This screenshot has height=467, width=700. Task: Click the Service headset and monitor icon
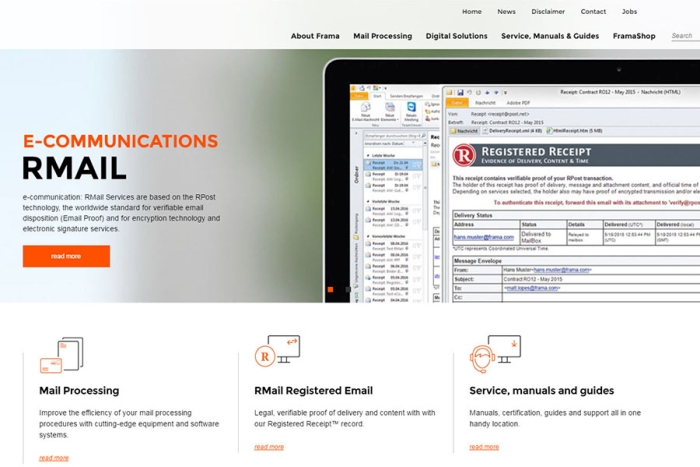[495, 354]
